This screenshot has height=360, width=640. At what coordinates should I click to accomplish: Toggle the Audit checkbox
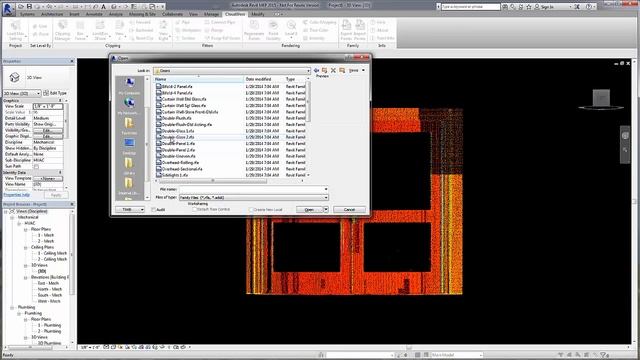[x=153, y=210]
